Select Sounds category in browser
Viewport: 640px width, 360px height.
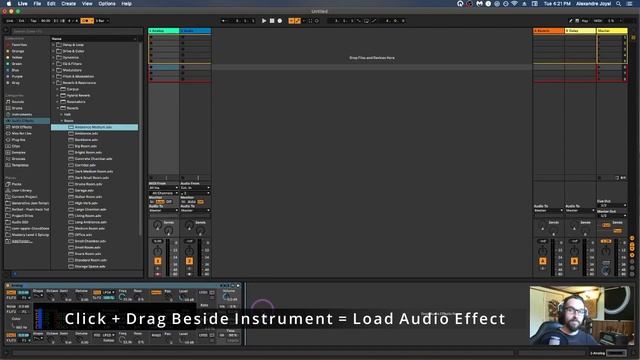tap(18, 102)
